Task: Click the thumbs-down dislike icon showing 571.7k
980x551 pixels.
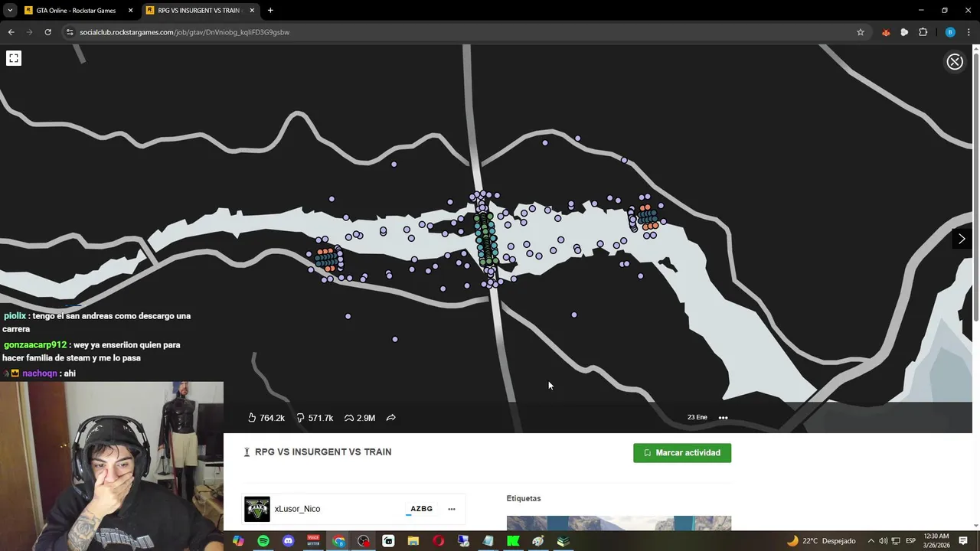Action: (x=300, y=418)
